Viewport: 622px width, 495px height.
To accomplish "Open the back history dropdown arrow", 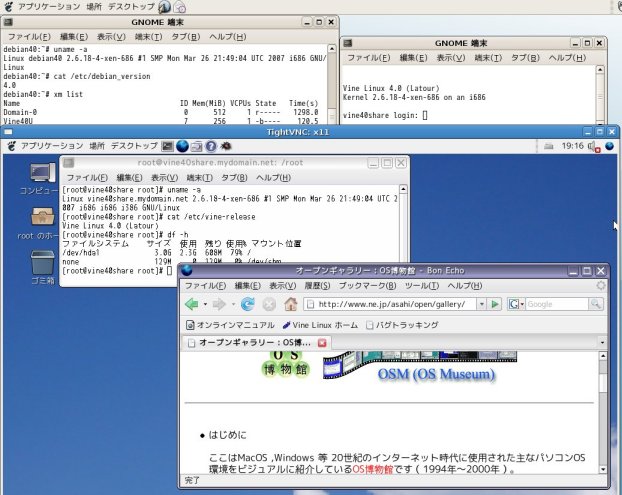I will click(205, 304).
